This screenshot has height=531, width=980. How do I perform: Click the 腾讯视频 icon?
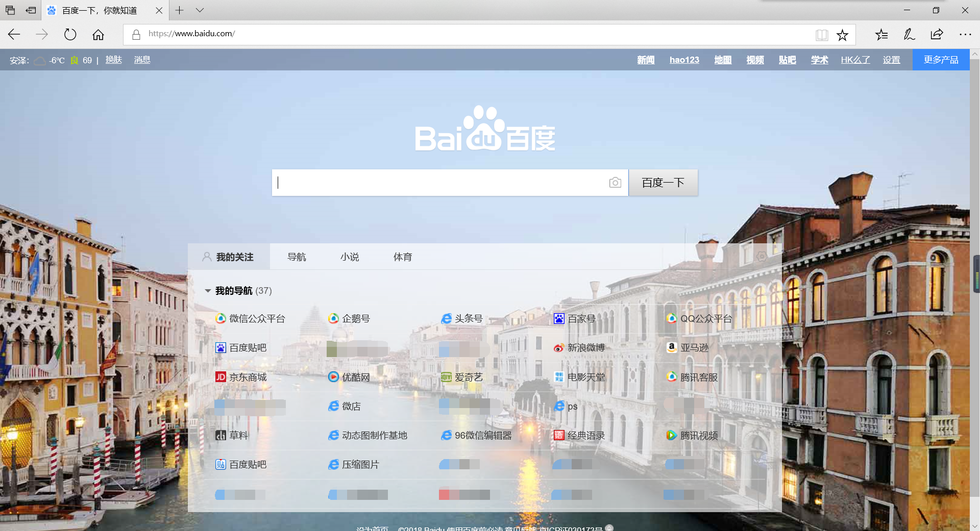click(x=672, y=435)
